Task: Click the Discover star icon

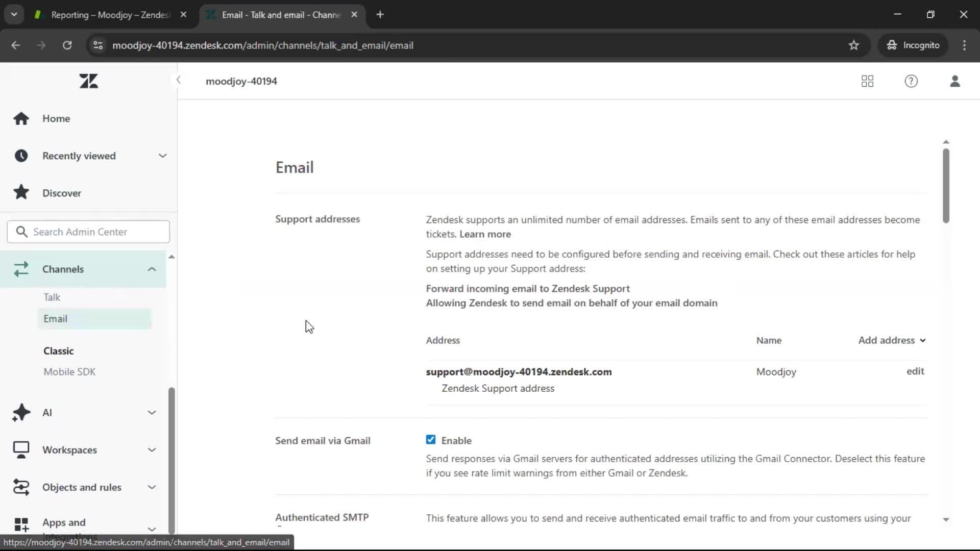Action: [21, 192]
